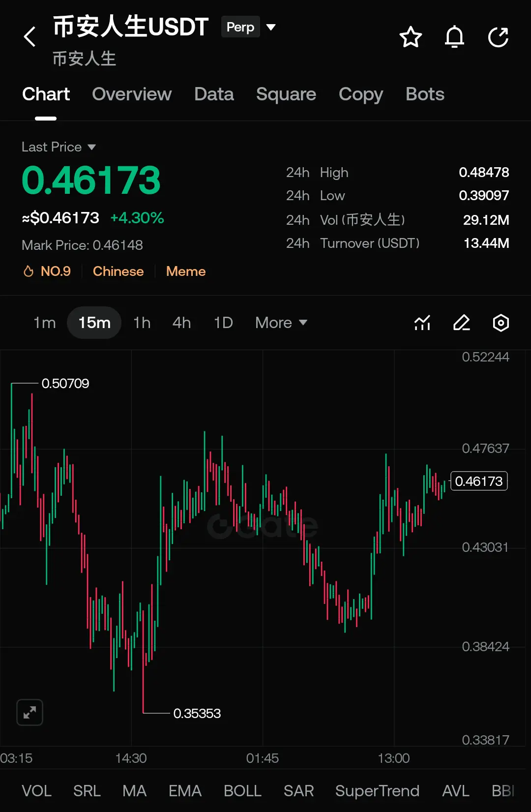Tap Mark Price: 0.46148
This screenshot has width=531, height=812.
(82, 245)
